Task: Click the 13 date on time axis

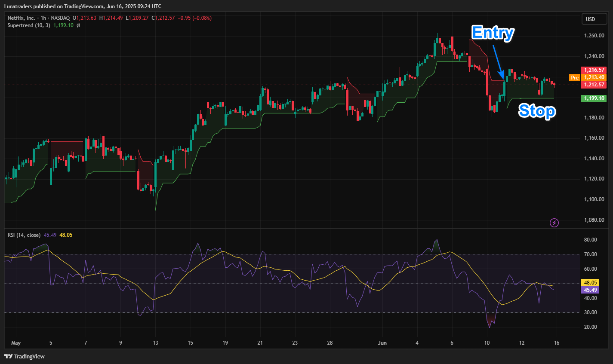Action: (x=155, y=343)
